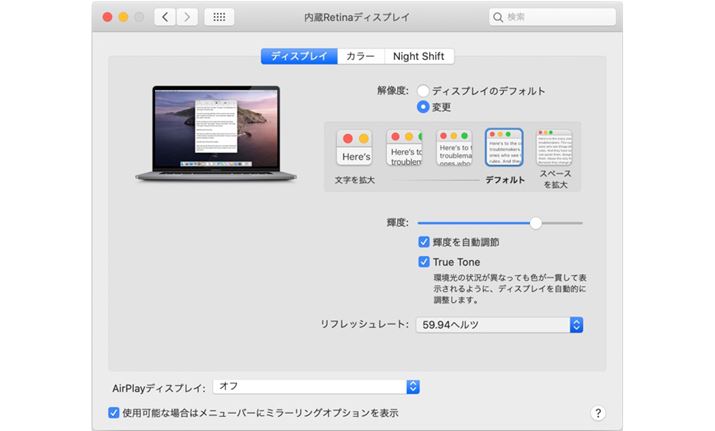The image size is (715, 431).
Task: Open the リフレッシュレート 59.94ヘルツ dropdown
Action: click(499, 325)
